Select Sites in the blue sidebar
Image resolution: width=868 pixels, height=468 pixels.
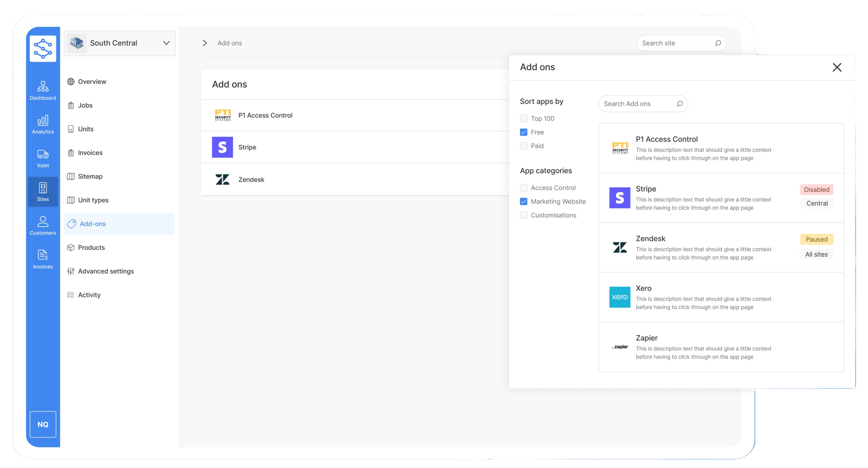[43, 192]
